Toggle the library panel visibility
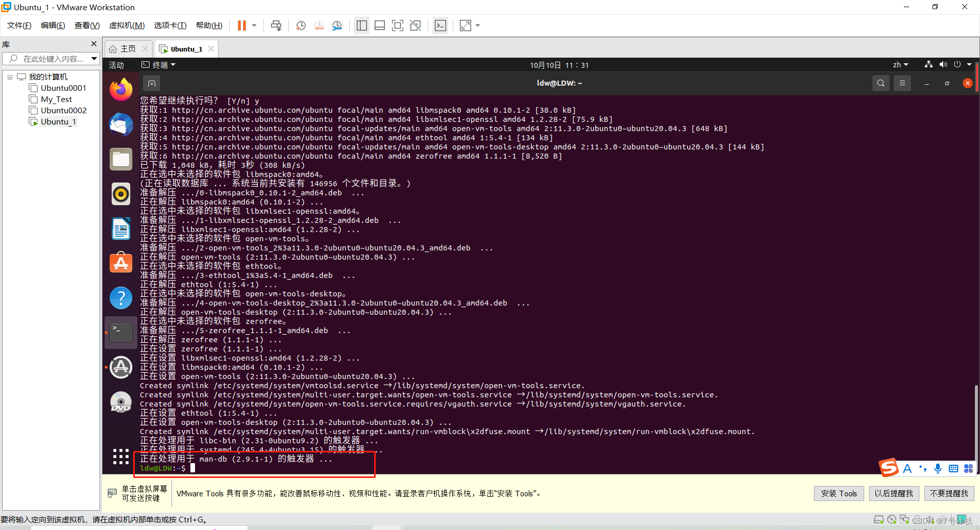The width and height of the screenshot is (980, 530). (x=362, y=25)
